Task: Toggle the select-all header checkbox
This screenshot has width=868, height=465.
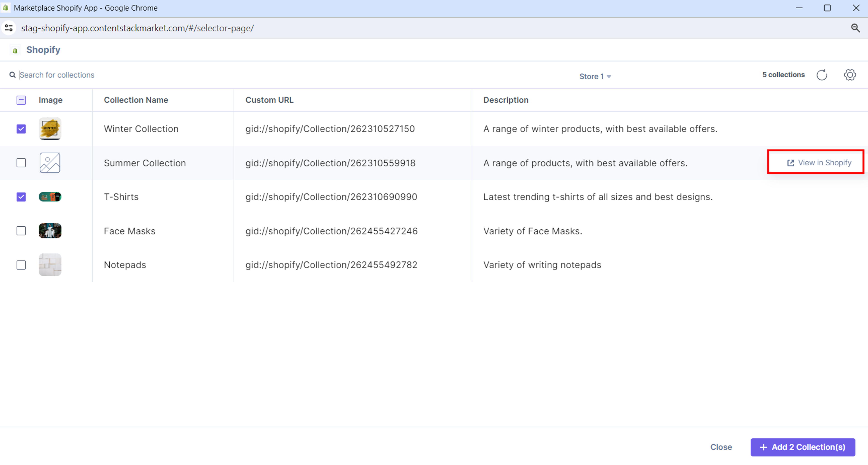Action: pyautogui.click(x=21, y=100)
